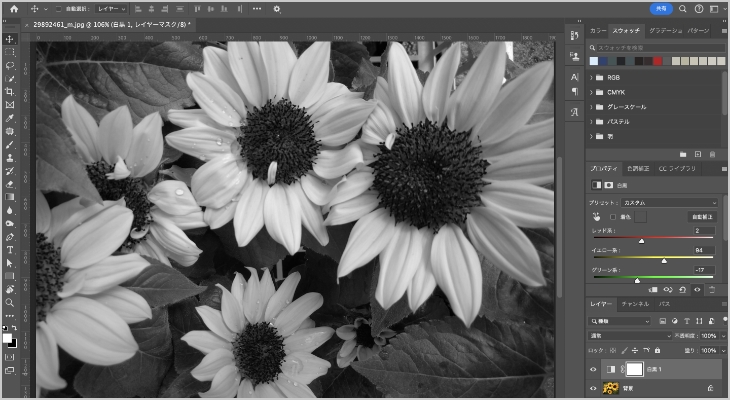730x400 pixels.
Task: Expand the RGB swatch folder
Action: tap(591, 77)
